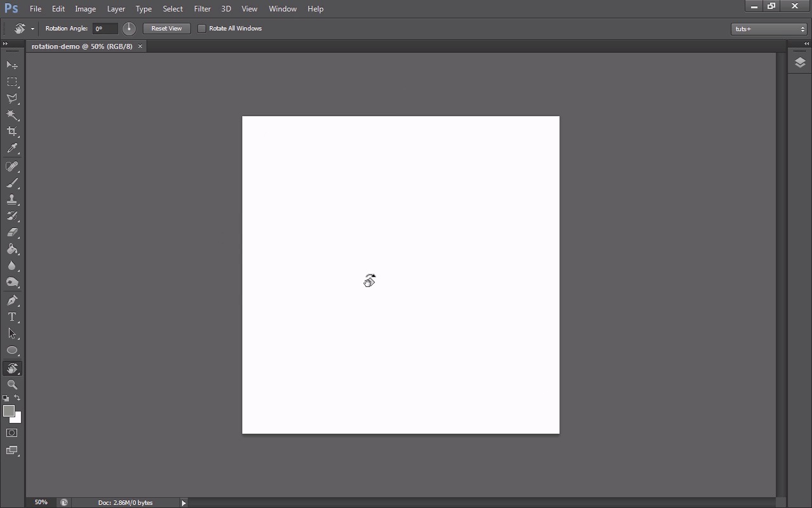Select the History Brush tool
The height and width of the screenshot is (508, 812).
12,216
